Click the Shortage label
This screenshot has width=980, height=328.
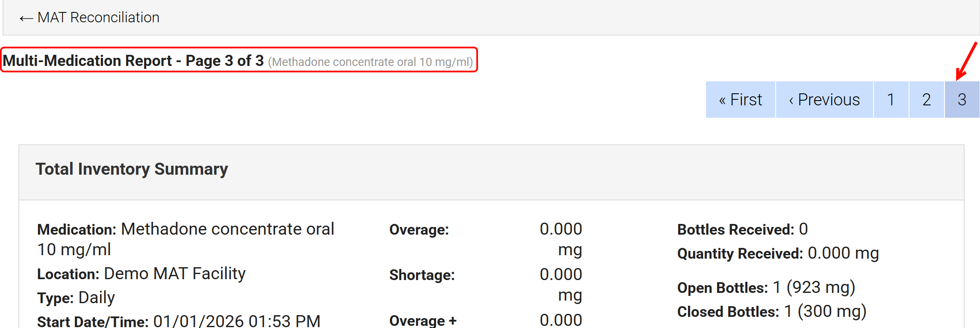422,275
